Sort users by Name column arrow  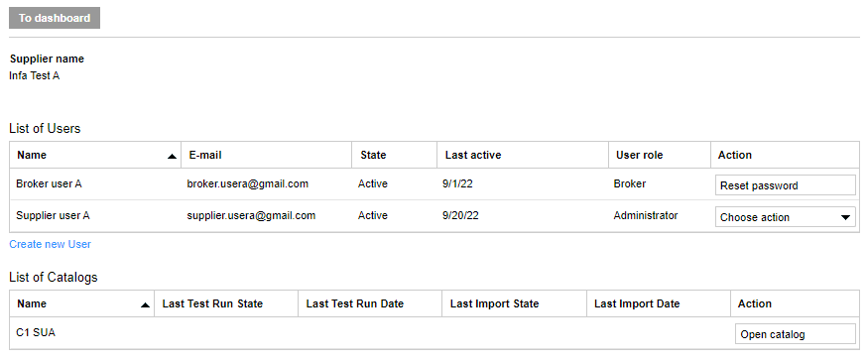click(x=173, y=156)
